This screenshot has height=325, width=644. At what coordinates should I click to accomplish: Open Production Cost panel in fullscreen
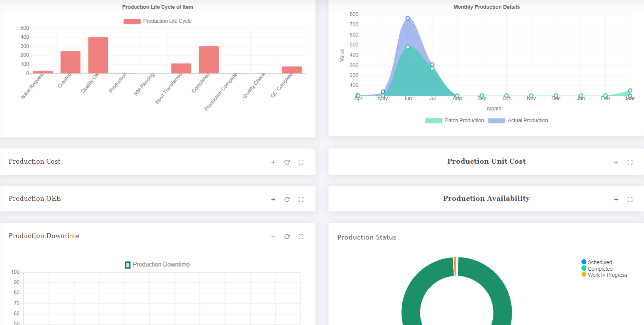tap(301, 162)
